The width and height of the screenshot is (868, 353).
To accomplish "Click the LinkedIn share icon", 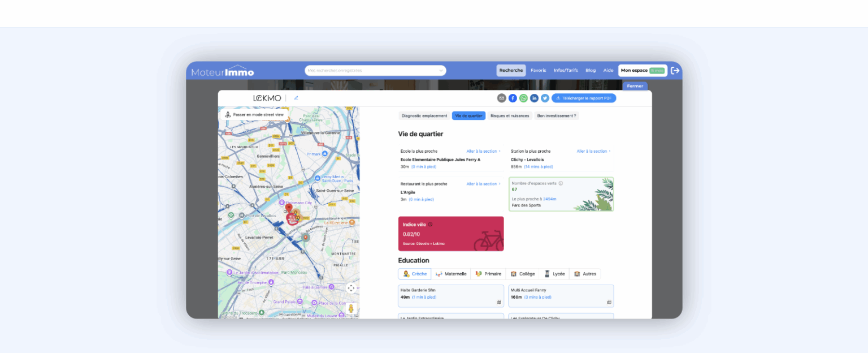I will 534,98.
